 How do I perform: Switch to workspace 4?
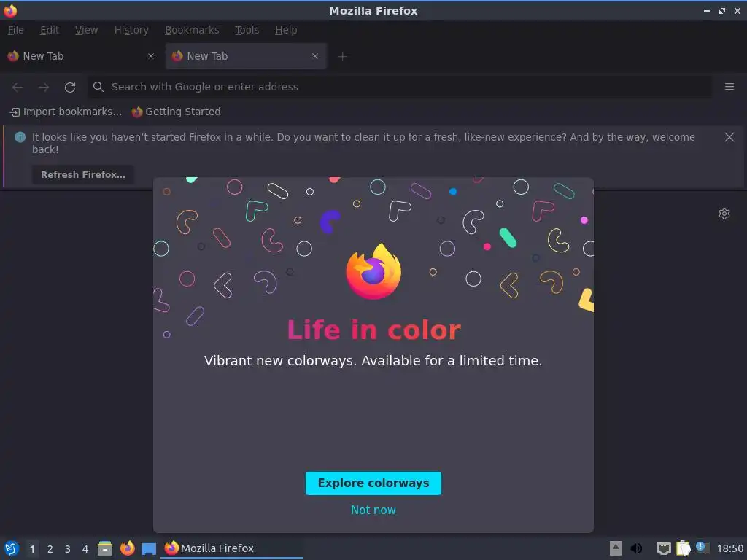[85, 549]
